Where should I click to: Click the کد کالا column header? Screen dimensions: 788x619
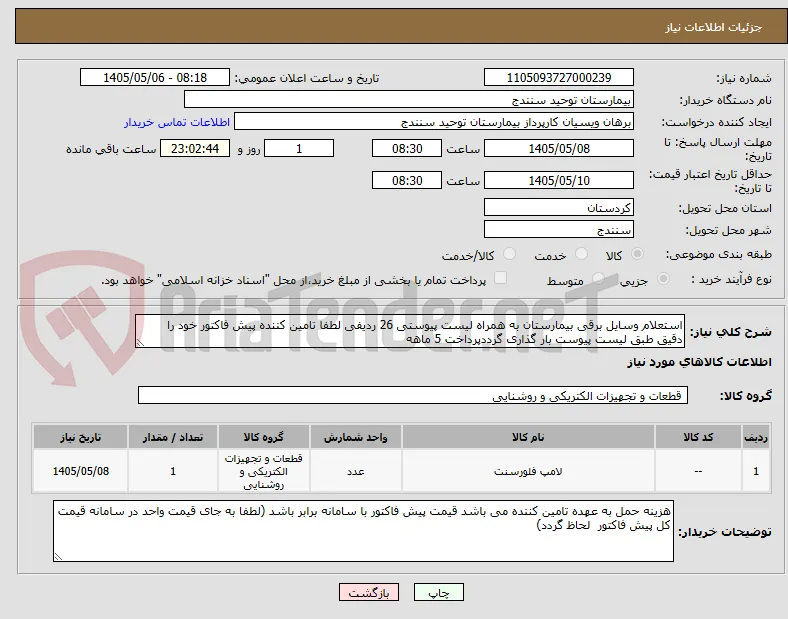(698, 437)
